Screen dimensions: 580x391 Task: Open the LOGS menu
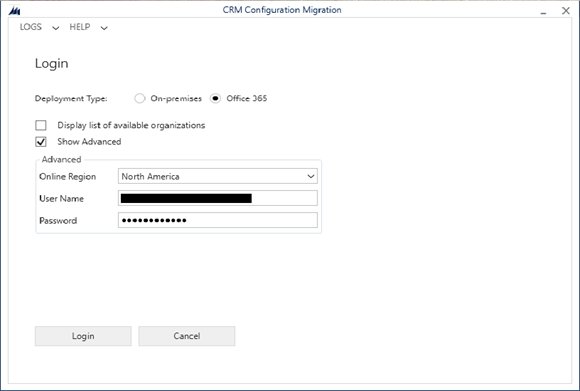31,27
